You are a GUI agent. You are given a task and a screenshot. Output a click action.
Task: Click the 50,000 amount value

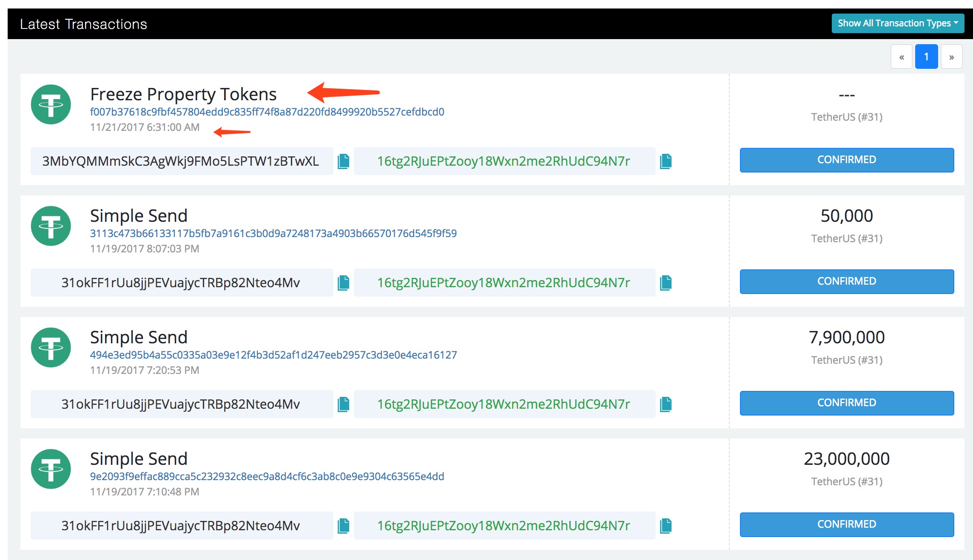(x=847, y=216)
